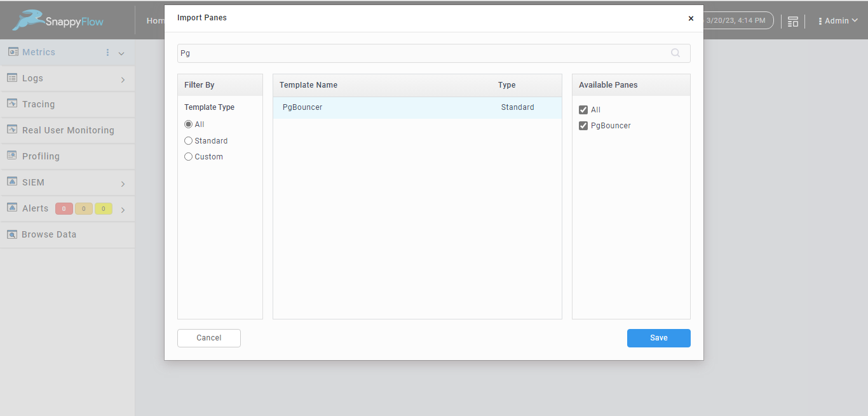Click the Save button
The image size is (868, 416).
[x=659, y=338]
